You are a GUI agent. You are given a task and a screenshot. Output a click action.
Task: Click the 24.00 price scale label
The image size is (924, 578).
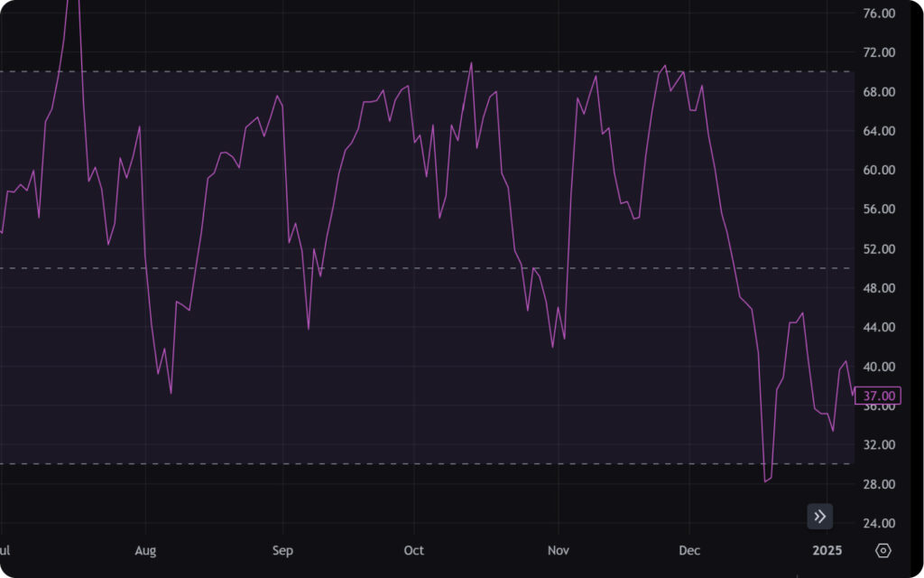[879, 524]
